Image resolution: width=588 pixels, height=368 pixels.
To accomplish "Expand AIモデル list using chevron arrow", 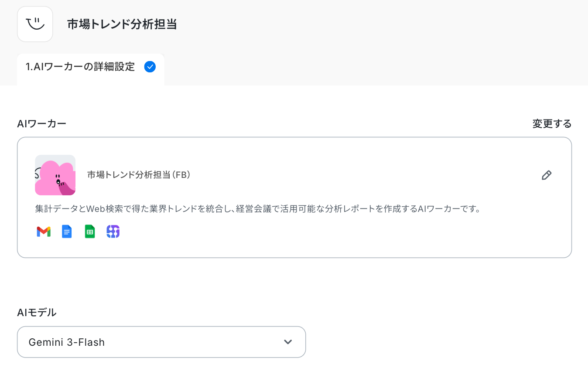I will click(287, 342).
